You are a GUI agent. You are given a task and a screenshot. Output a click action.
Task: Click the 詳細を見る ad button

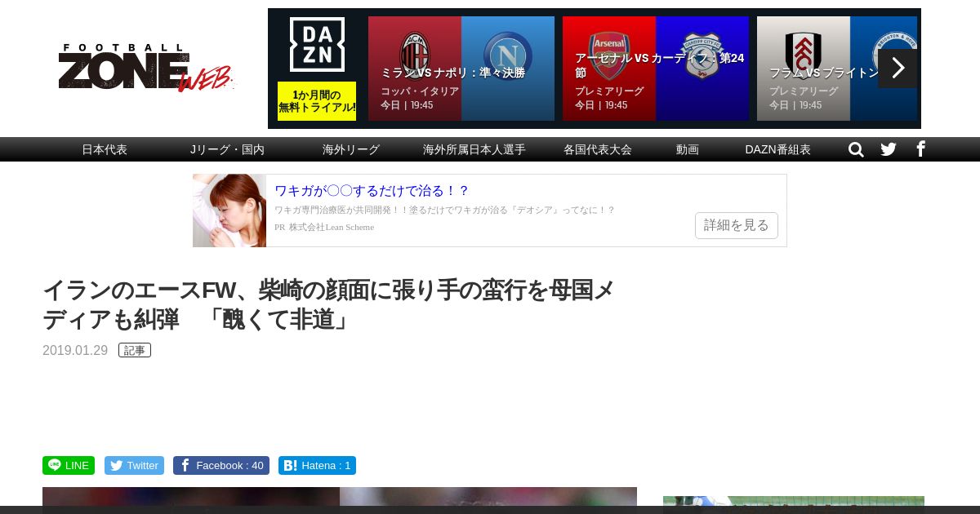coord(737,225)
